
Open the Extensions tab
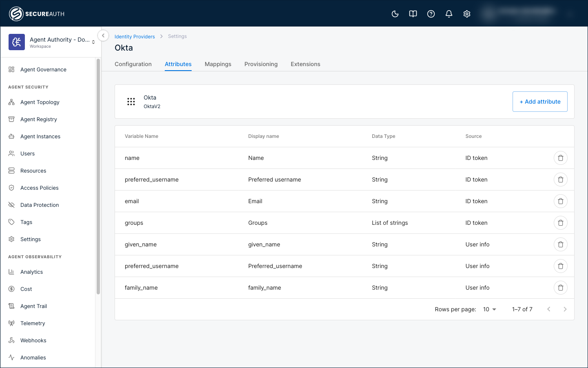pos(305,64)
